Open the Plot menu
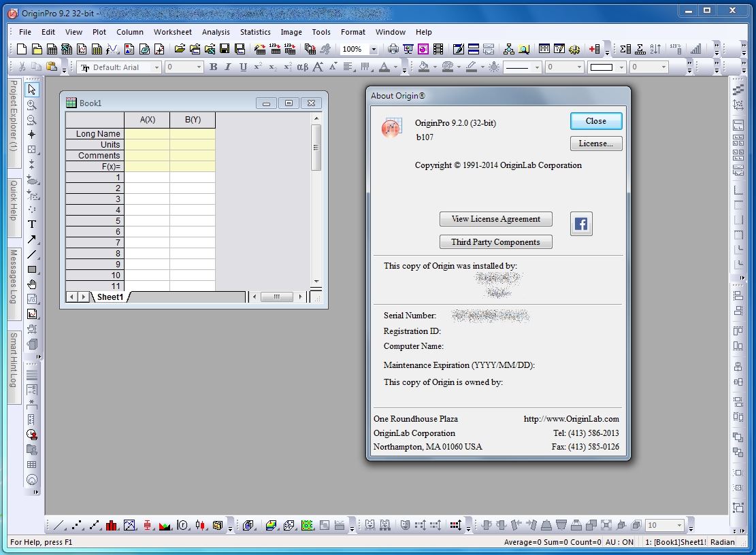 (x=99, y=32)
